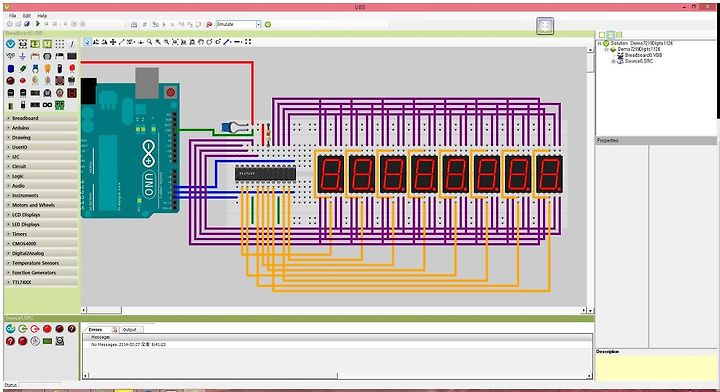Click the green Run play icon
Screen dimensions: 720x392
(x=38, y=24)
